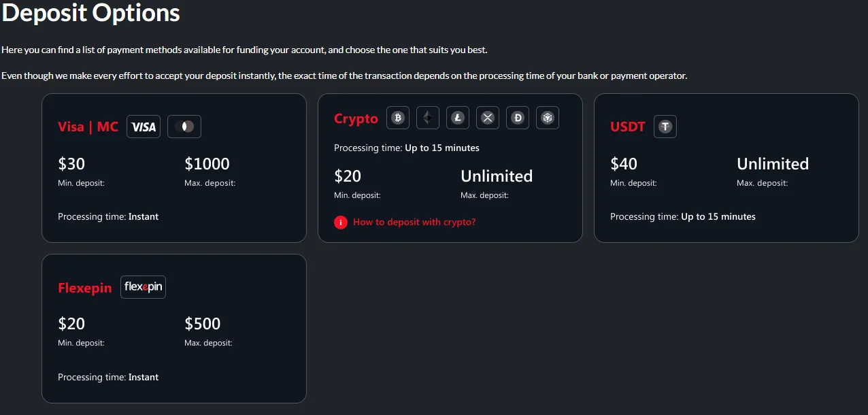The height and width of the screenshot is (415, 868).
Task: Select the Bitcoin icon in the Crypto card
Action: coord(397,117)
